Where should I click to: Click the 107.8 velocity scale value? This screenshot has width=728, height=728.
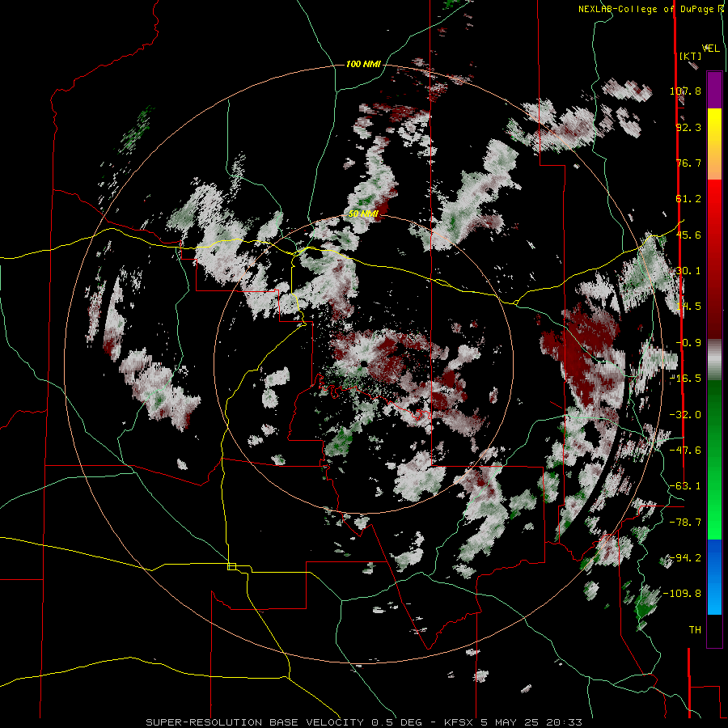pyautogui.click(x=685, y=91)
